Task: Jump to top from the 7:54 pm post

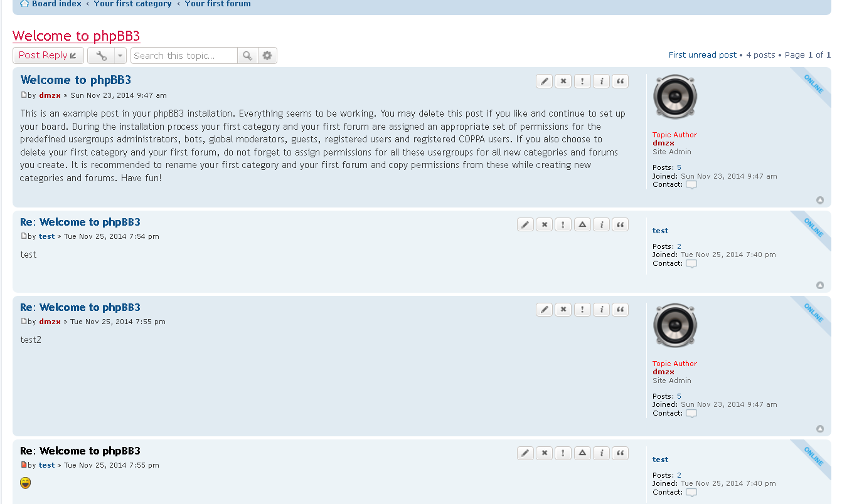Action: [820, 285]
